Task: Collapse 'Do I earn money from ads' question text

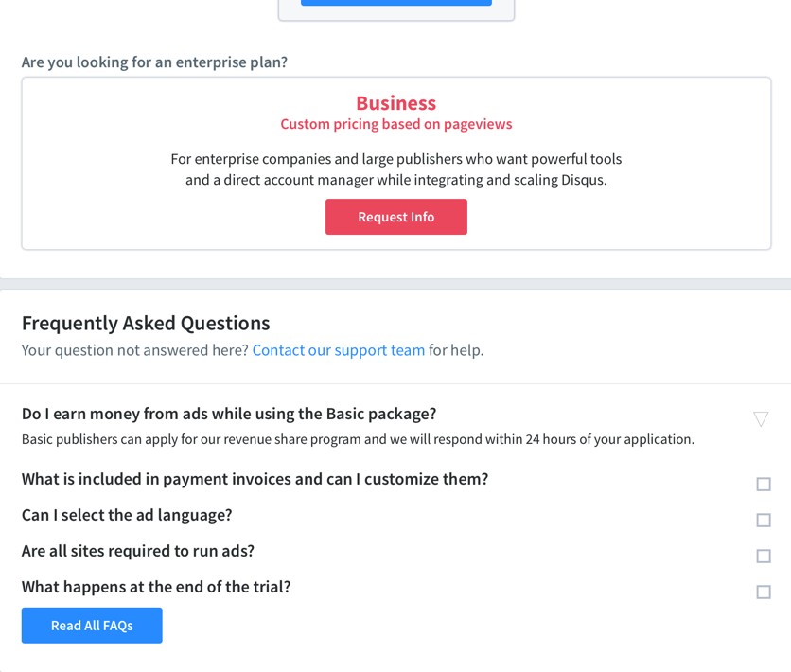Action: click(x=229, y=414)
